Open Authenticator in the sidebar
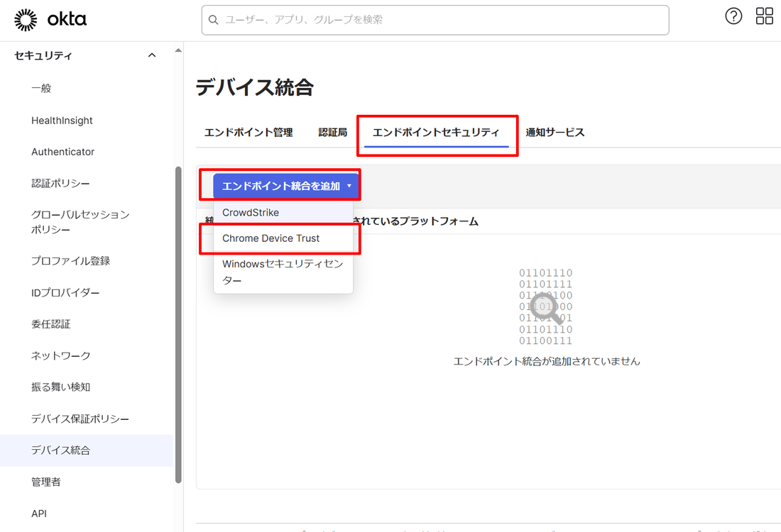The width and height of the screenshot is (781, 532). coord(62,152)
